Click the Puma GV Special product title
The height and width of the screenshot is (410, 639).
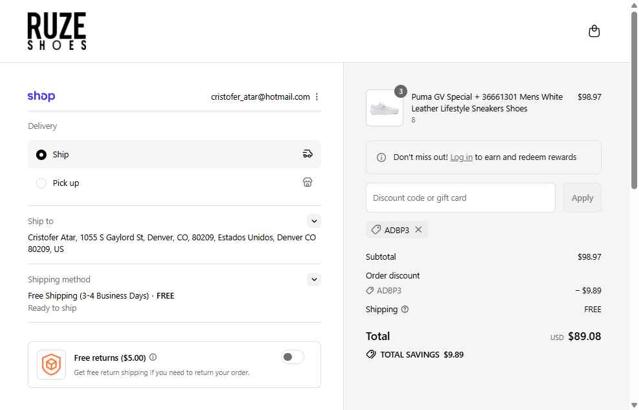point(487,103)
